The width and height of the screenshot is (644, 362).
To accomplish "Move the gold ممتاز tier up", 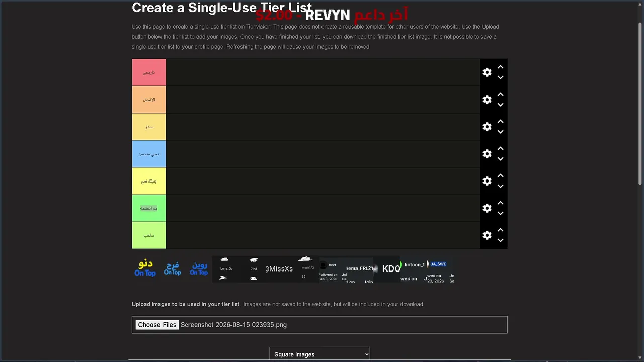I will [x=500, y=121].
